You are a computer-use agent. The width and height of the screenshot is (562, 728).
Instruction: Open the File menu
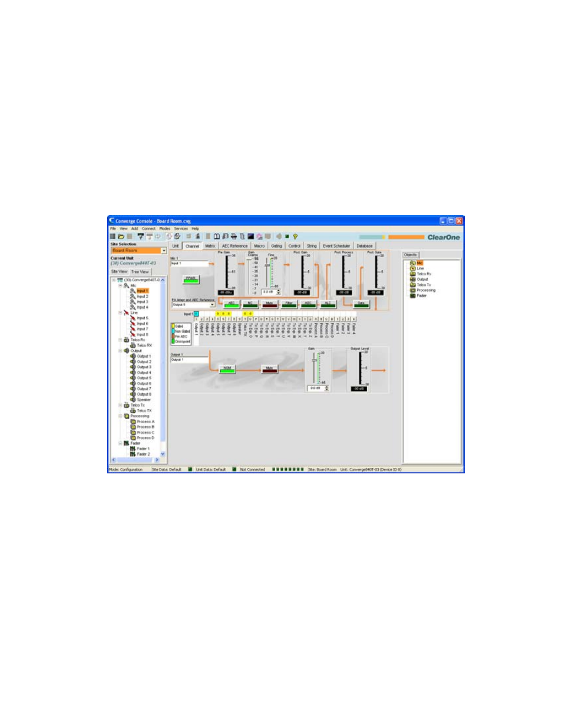tap(113, 229)
